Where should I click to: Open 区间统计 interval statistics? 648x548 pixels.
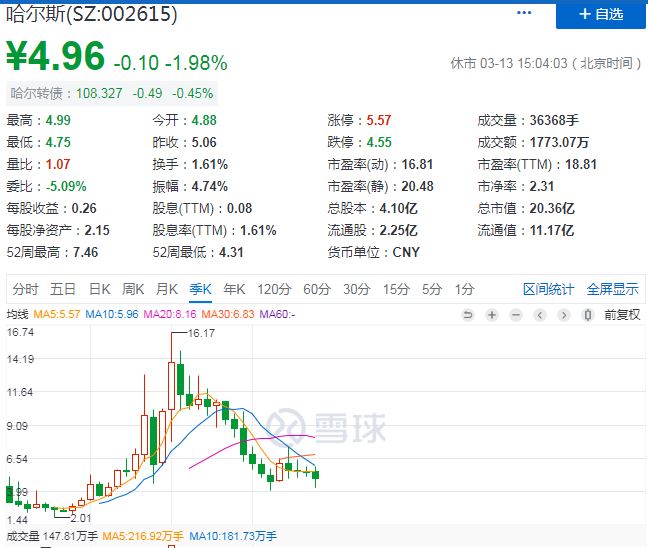point(548,289)
